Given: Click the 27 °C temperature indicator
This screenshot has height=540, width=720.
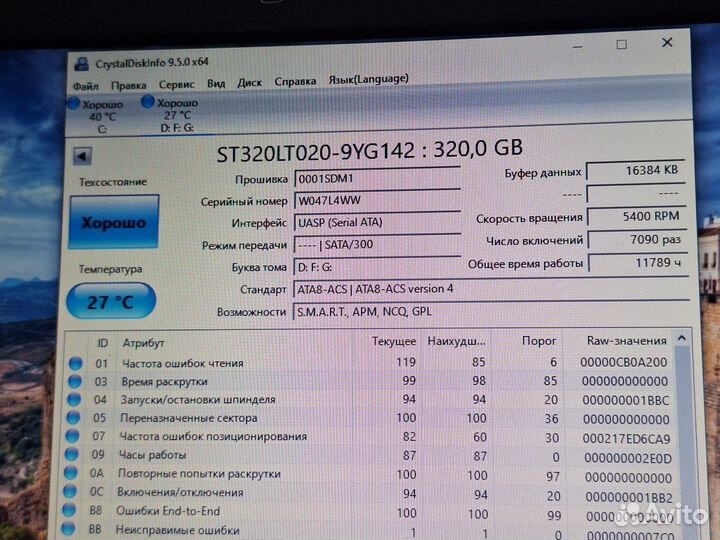Looking at the screenshot, I should (x=111, y=301).
